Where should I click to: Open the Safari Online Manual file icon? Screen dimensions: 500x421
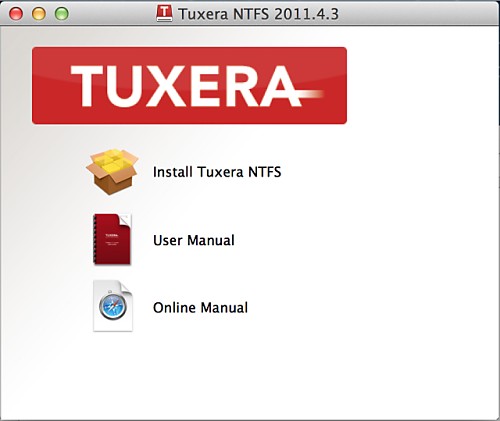coord(113,306)
